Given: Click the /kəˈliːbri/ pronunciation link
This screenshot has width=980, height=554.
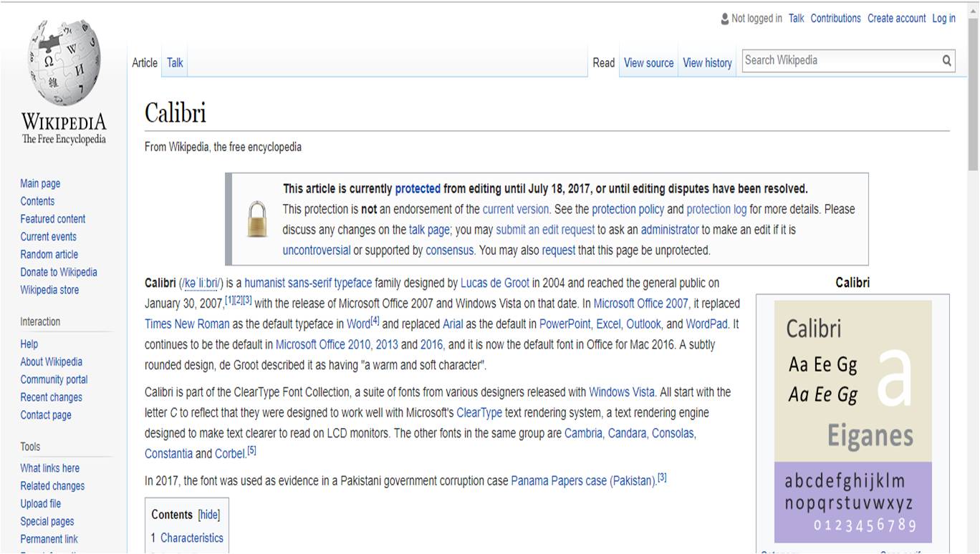Looking at the screenshot, I should pos(201,283).
